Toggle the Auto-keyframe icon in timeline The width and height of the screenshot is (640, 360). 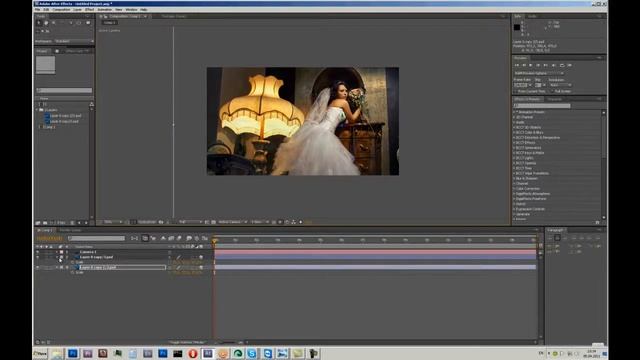click(x=197, y=238)
